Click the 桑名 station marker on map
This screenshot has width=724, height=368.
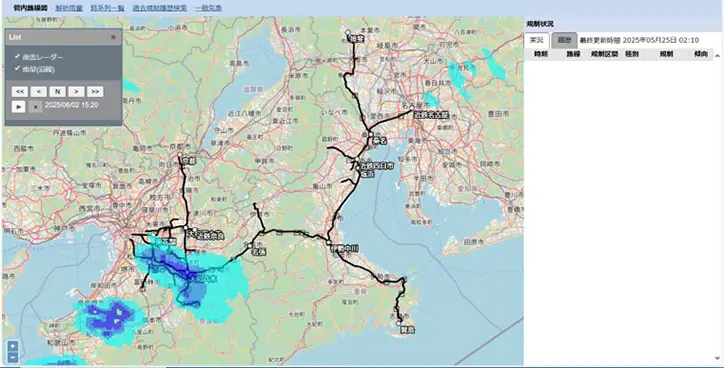(x=370, y=135)
